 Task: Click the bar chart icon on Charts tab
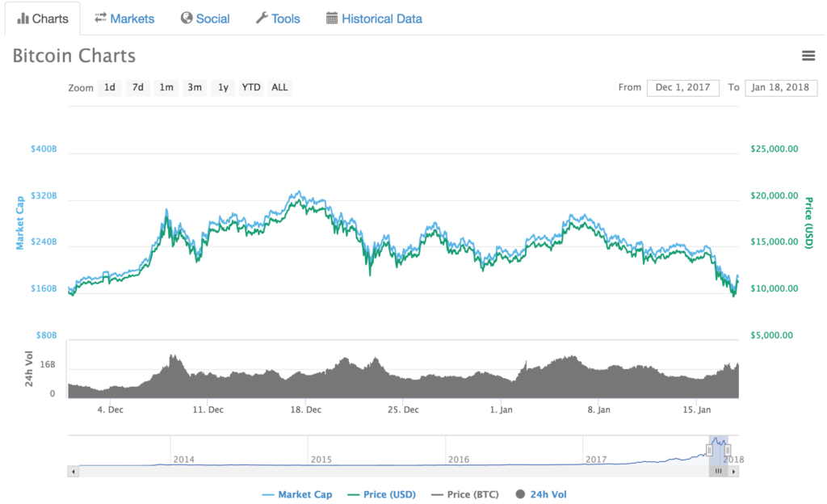[x=23, y=19]
